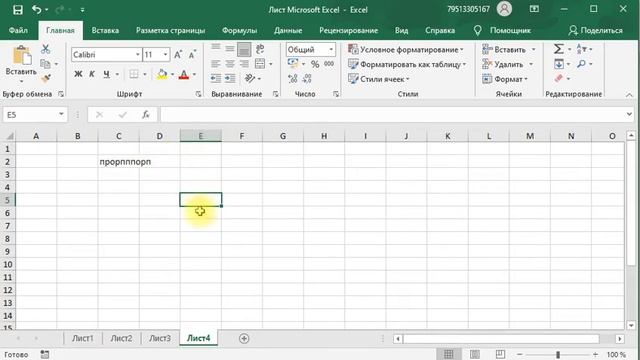Open Стили ячеек dropdown

[x=378, y=79]
